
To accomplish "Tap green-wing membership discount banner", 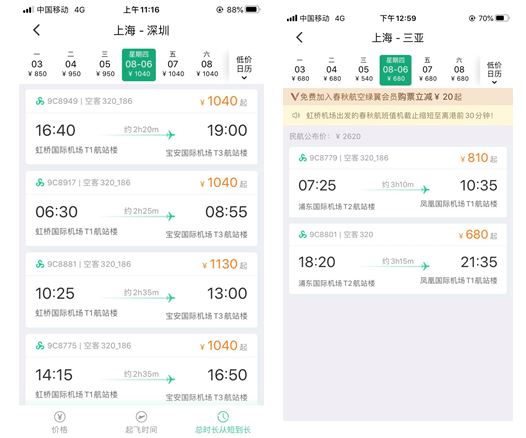I will [398, 97].
